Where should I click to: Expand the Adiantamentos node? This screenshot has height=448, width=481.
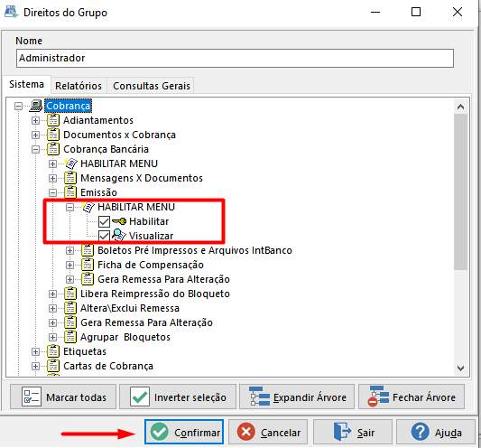(35, 120)
